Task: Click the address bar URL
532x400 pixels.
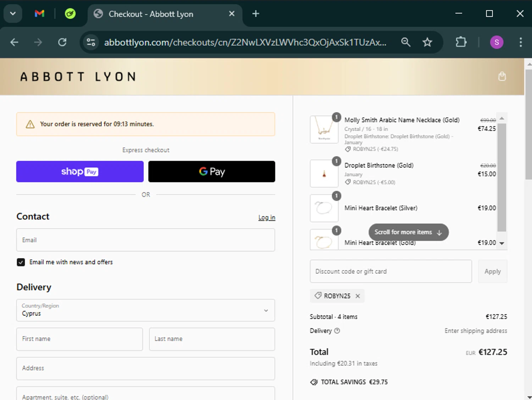Action: (245, 42)
